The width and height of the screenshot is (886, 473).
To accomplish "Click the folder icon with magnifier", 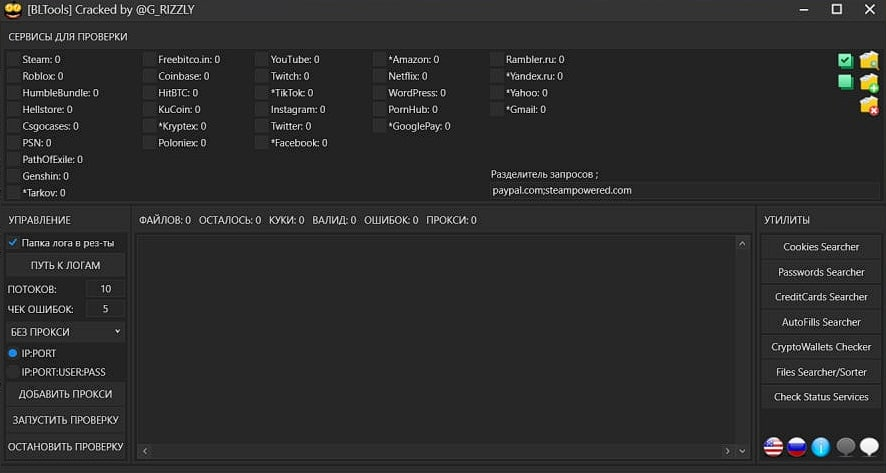I will click(x=869, y=60).
